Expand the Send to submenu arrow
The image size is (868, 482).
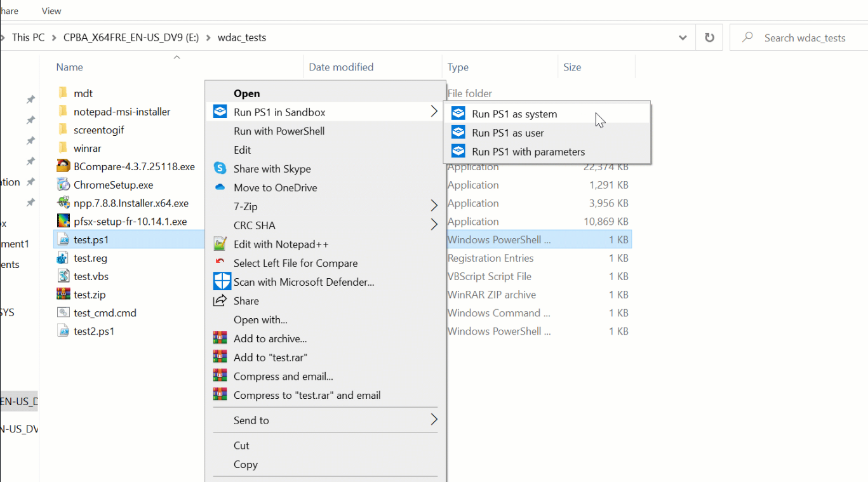pos(434,420)
